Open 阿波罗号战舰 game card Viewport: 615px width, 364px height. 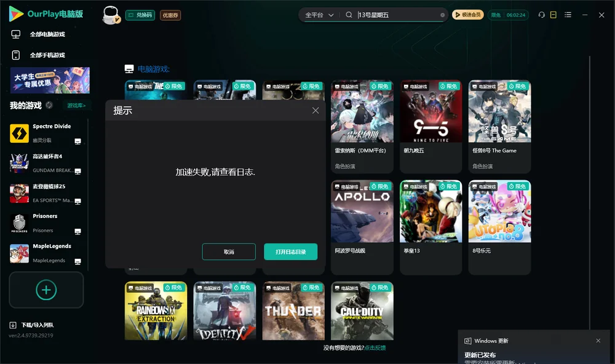coord(362,227)
